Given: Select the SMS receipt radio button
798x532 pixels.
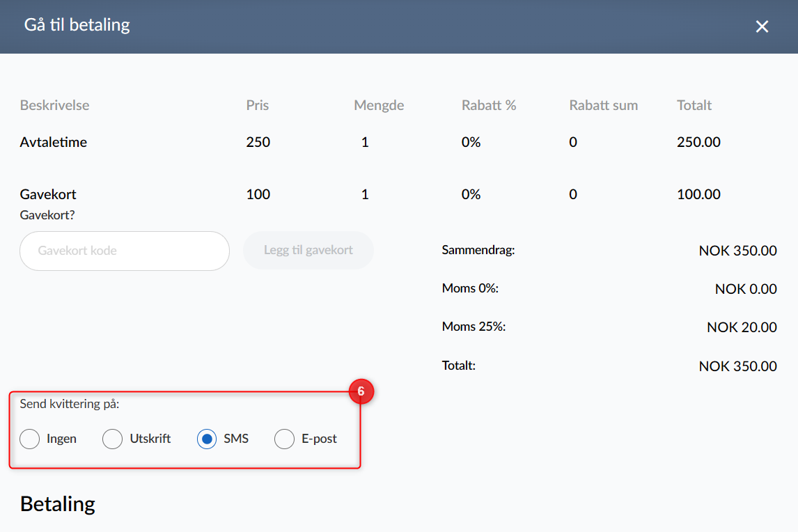Looking at the screenshot, I should click(207, 439).
